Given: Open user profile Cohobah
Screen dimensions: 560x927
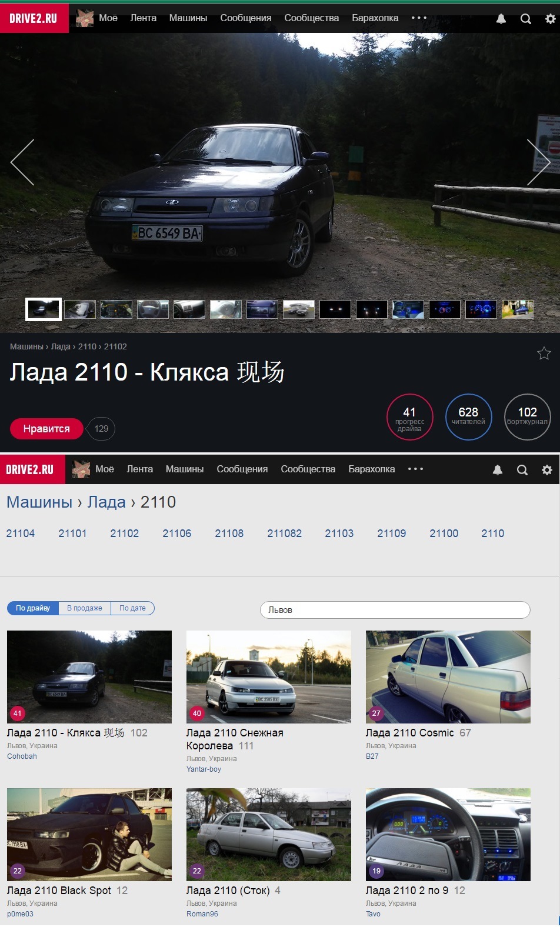Looking at the screenshot, I should [22, 756].
